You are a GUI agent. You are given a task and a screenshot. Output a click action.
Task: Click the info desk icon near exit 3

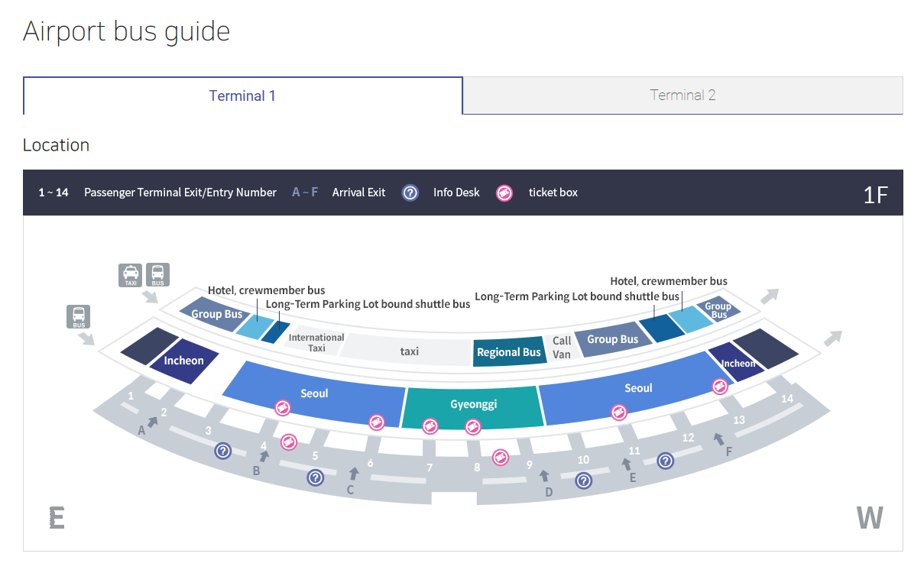click(x=222, y=451)
